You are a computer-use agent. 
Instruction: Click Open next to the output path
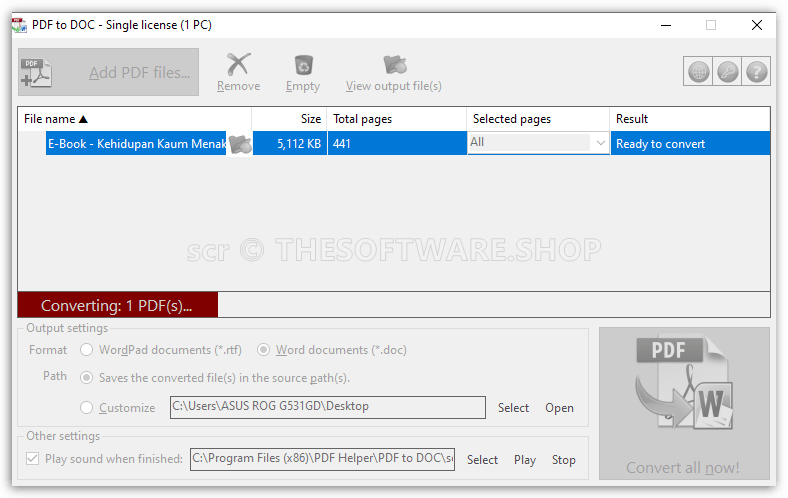559,408
